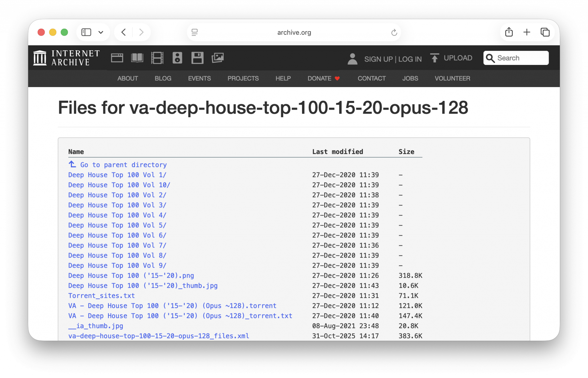The height and width of the screenshot is (378, 588).
Task: Open the Torrent_sites.txt file link
Action: pyautogui.click(x=101, y=296)
